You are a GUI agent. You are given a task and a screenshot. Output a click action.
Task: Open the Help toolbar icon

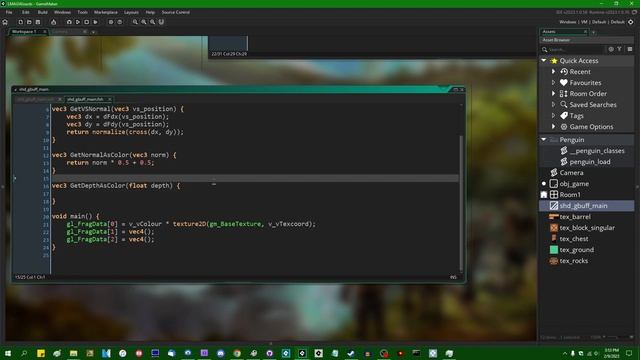point(120,22)
